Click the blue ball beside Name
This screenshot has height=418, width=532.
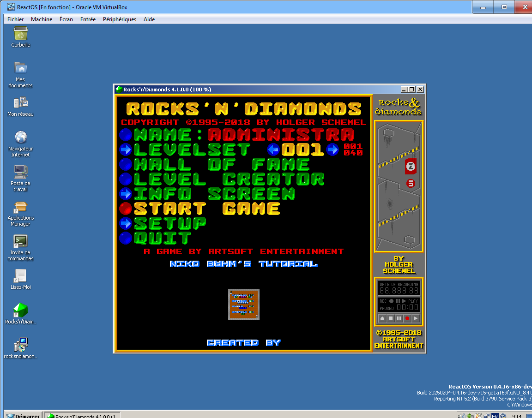point(126,135)
